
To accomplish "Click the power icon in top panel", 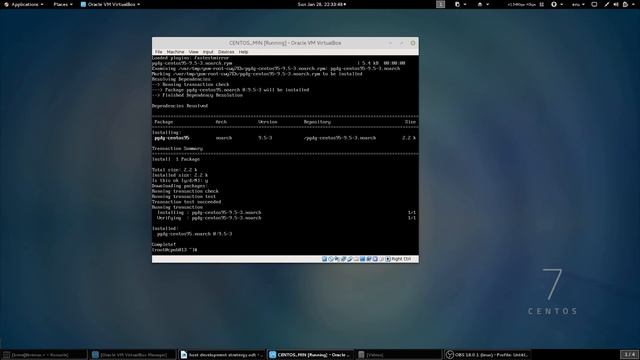I will click(x=625, y=4).
